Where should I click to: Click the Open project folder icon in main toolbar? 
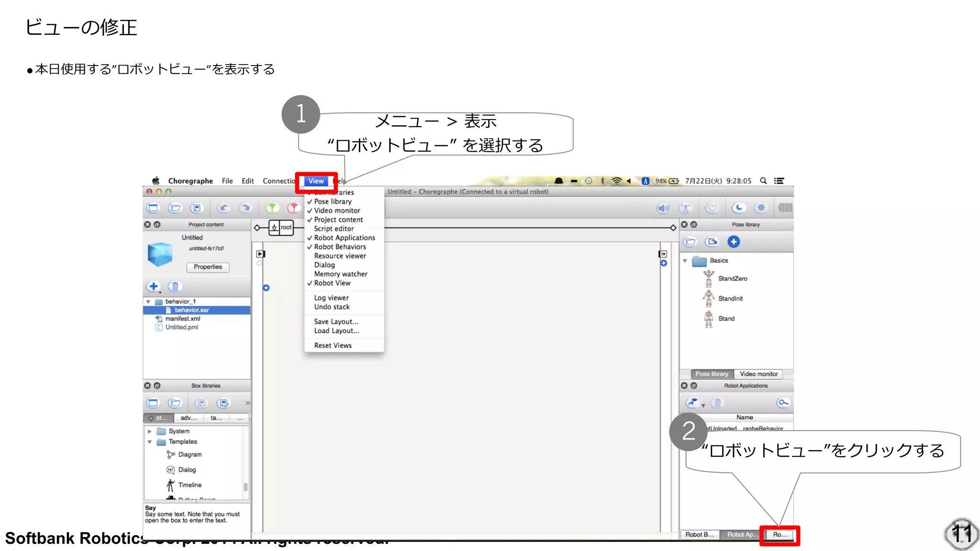pyautogui.click(x=175, y=208)
